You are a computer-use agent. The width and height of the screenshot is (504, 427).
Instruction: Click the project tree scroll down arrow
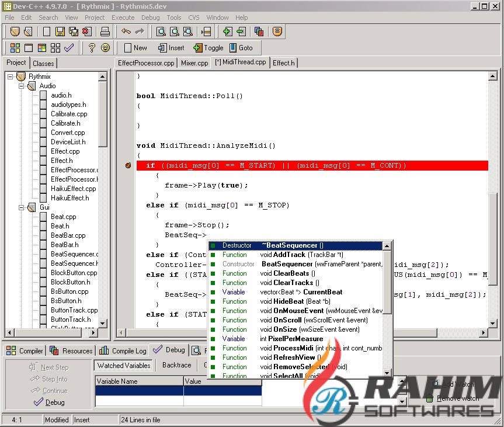(x=103, y=323)
